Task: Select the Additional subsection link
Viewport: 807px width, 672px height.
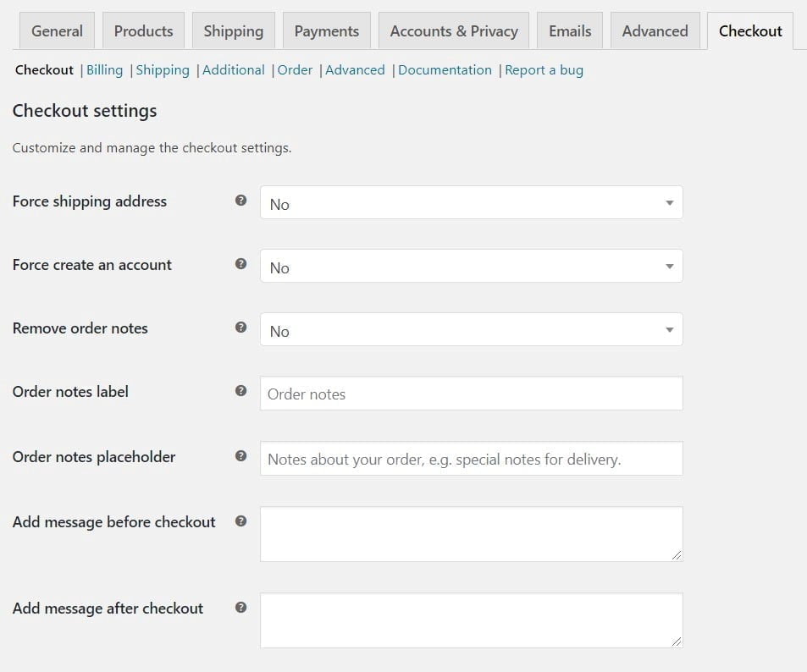Action: [x=234, y=70]
